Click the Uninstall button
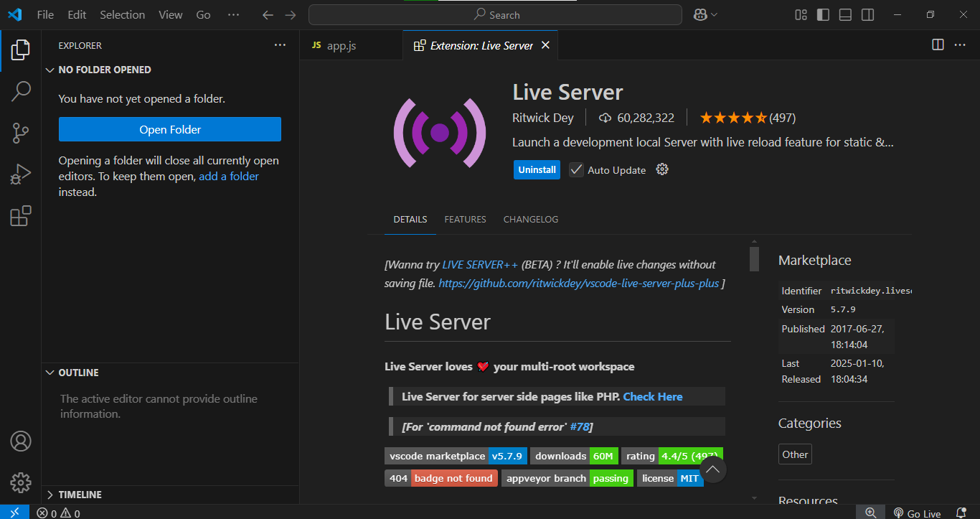The image size is (980, 519). (x=537, y=169)
